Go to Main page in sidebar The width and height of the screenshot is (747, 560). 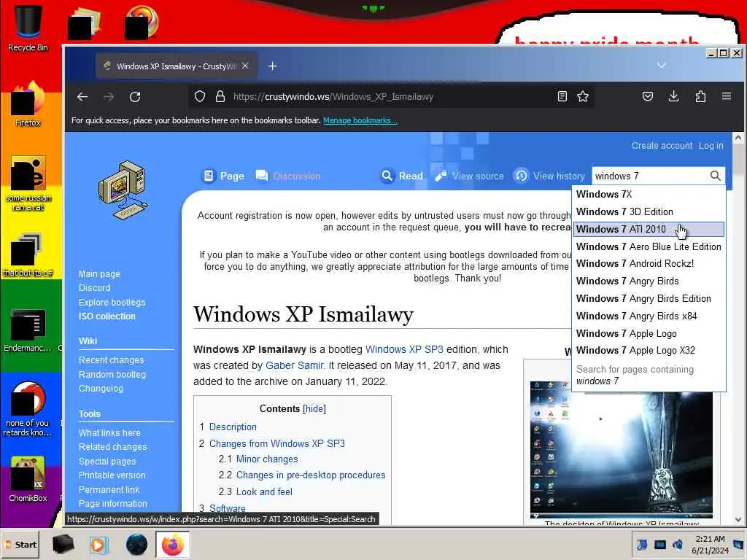coord(99,274)
